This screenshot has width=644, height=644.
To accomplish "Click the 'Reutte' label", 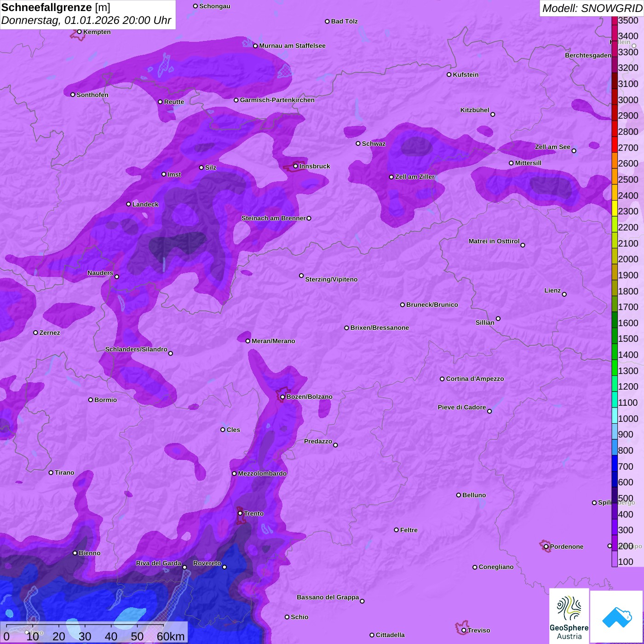I will 174,102.
